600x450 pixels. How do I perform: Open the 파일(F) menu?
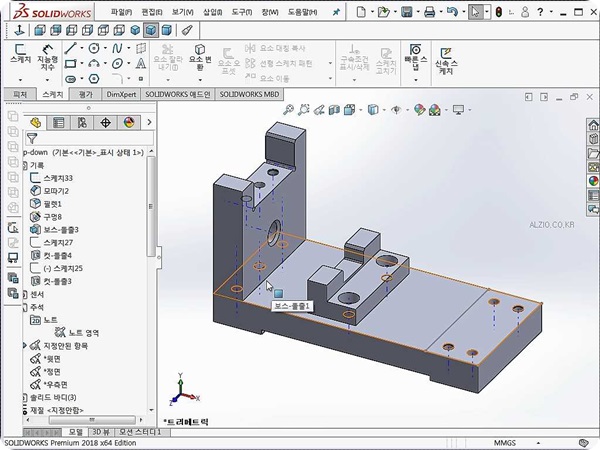coord(121,12)
